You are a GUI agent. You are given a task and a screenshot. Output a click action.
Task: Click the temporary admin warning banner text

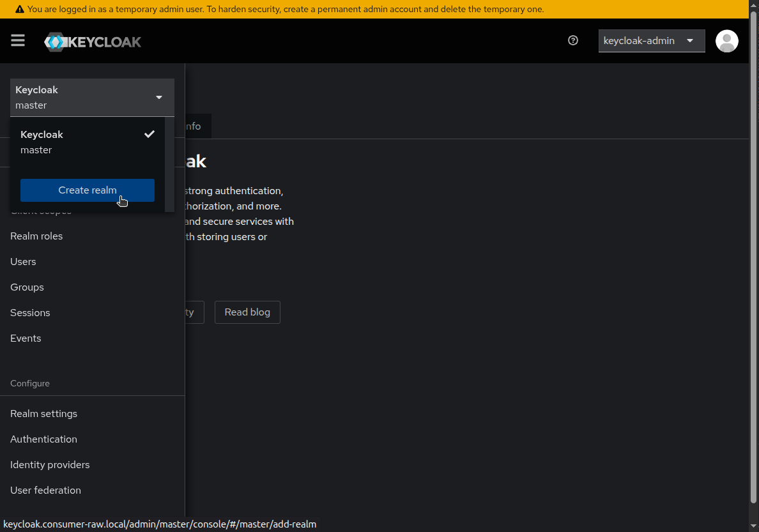point(286,9)
